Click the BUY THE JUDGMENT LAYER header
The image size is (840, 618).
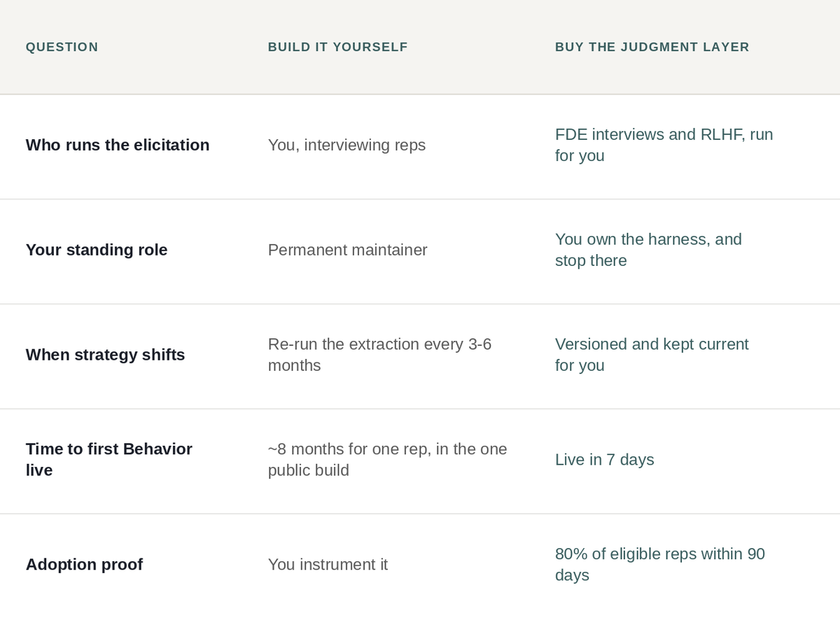[652, 47]
